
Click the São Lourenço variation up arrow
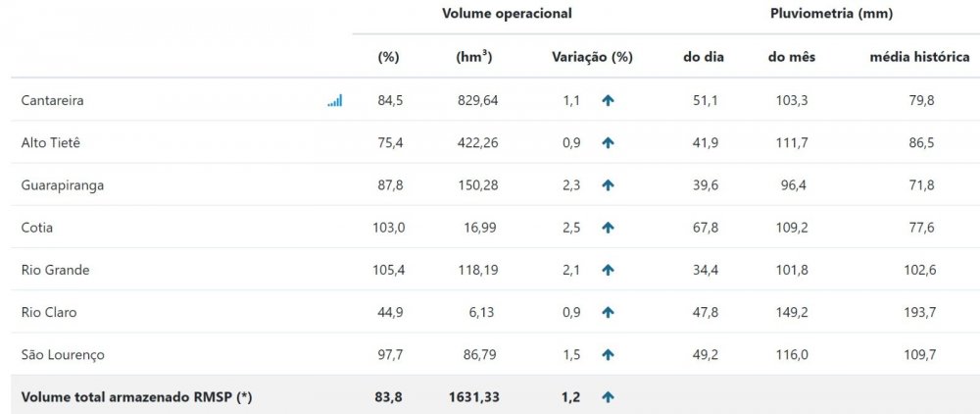click(609, 354)
